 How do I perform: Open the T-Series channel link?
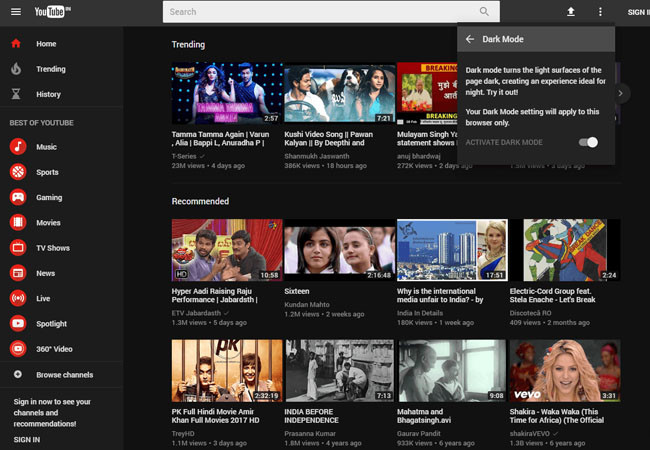click(x=184, y=156)
